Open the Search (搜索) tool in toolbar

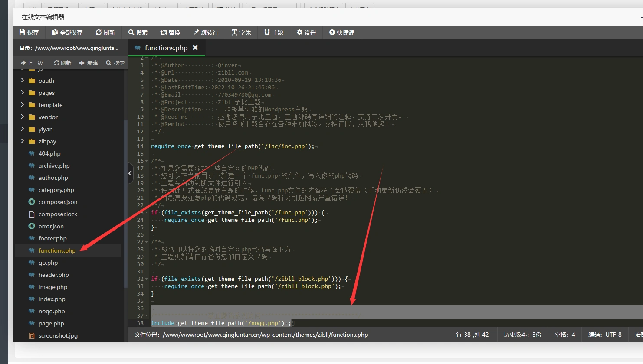[138, 32]
